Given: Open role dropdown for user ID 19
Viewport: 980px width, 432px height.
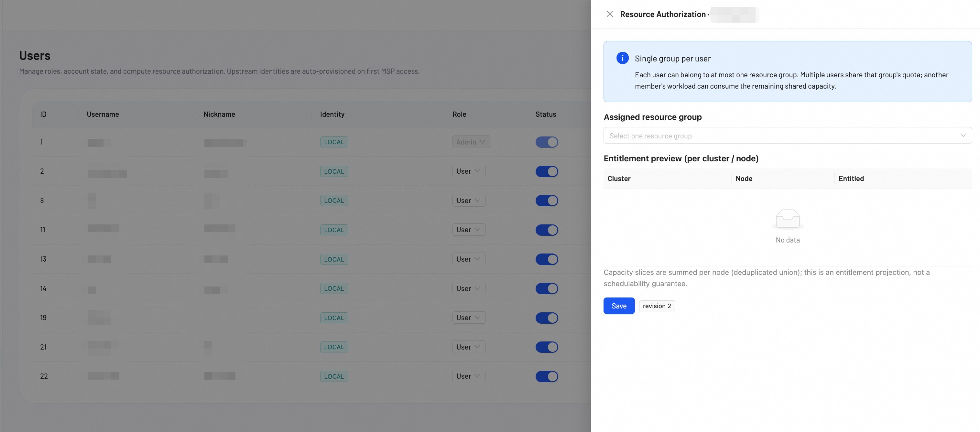Looking at the screenshot, I should pos(469,318).
